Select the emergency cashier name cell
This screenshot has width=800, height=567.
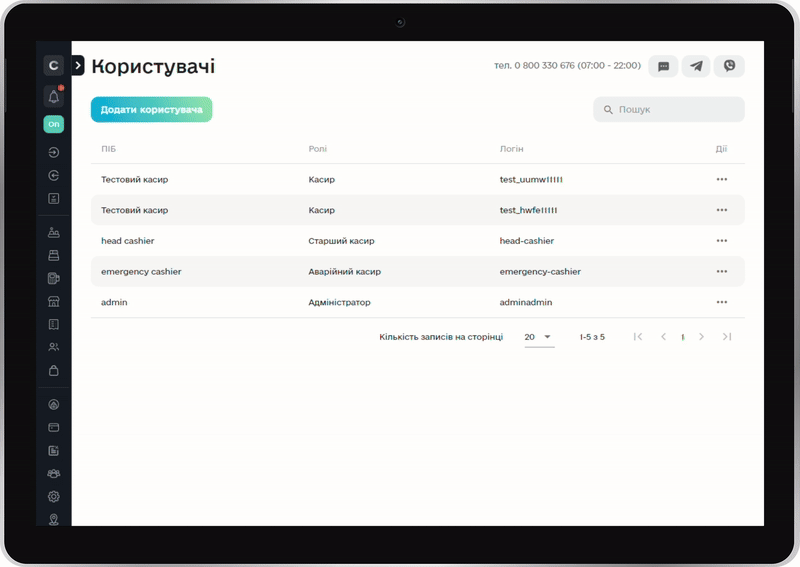pyautogui.click(x=141, y=272)
